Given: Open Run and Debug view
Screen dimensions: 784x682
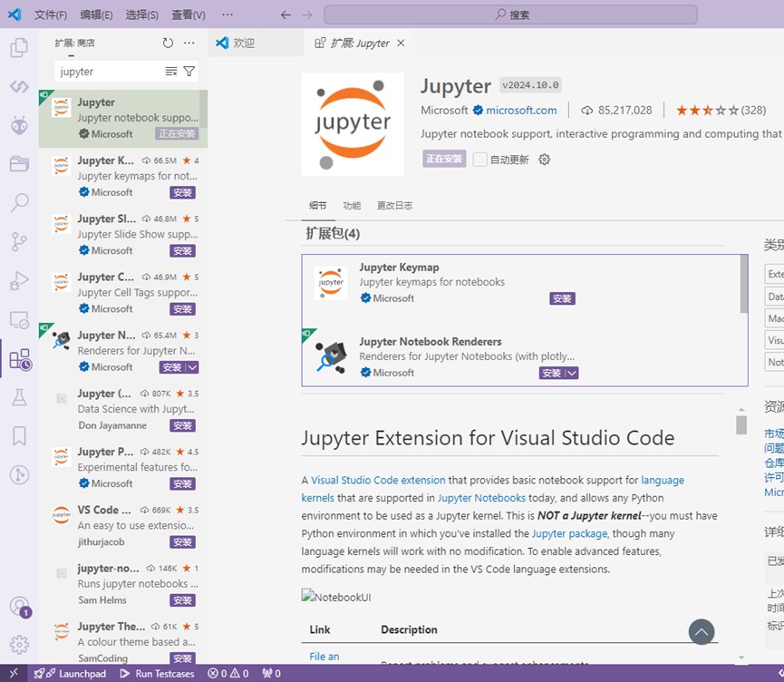Looking at the screenshot, I should [x=19, y=281].
